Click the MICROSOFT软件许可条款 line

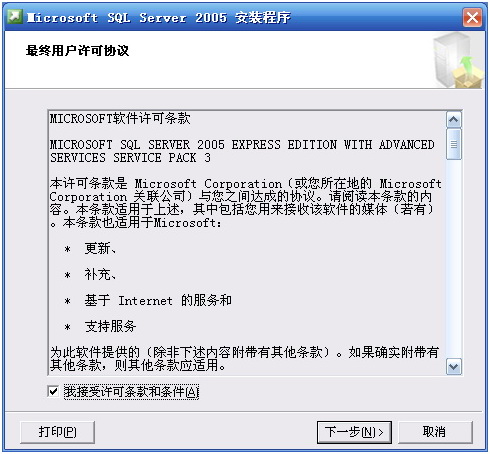[120, 119]
